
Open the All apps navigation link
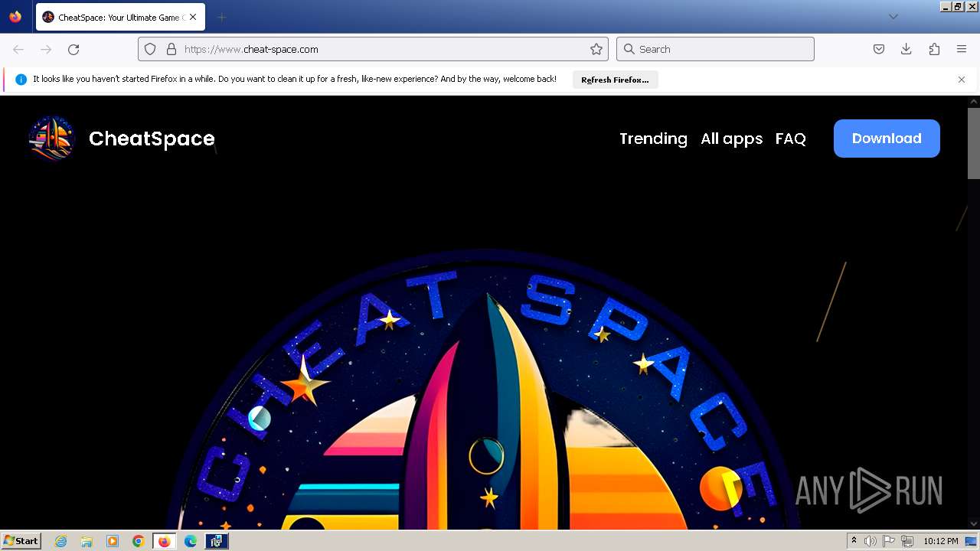point(731,139)
